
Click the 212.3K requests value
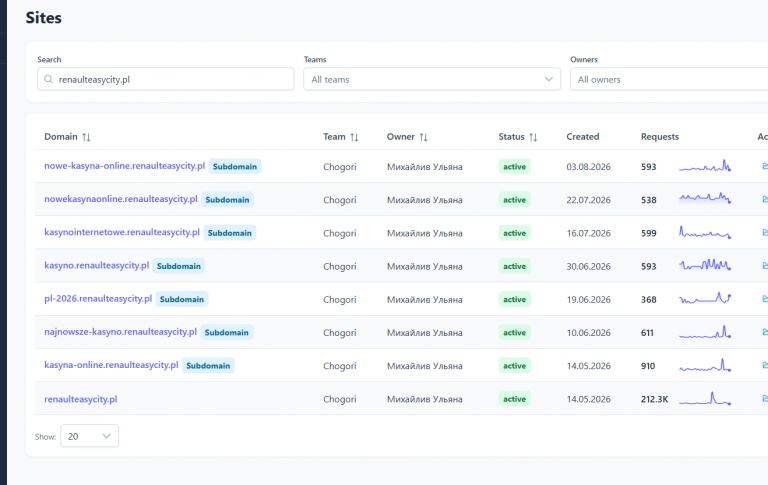[x=654, y=399]
